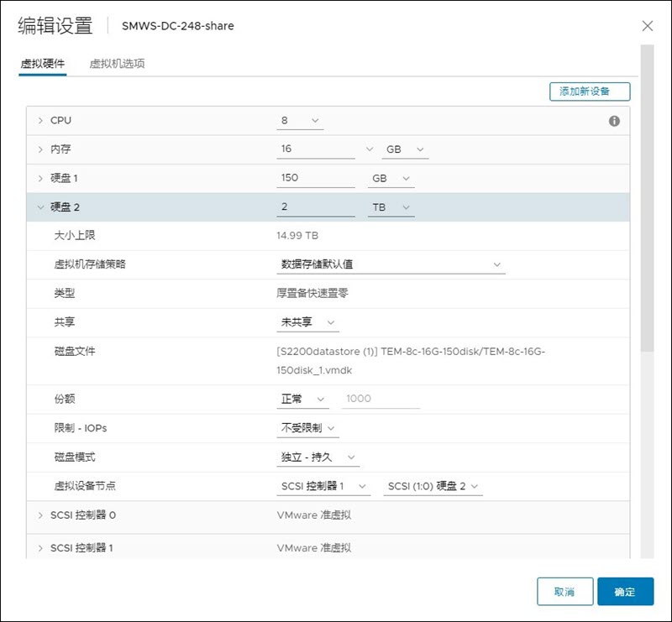Open 磁盘模式 独立-持久 dropdown
The height and width of the screenshot is (622, 672).
pos(318,457)
